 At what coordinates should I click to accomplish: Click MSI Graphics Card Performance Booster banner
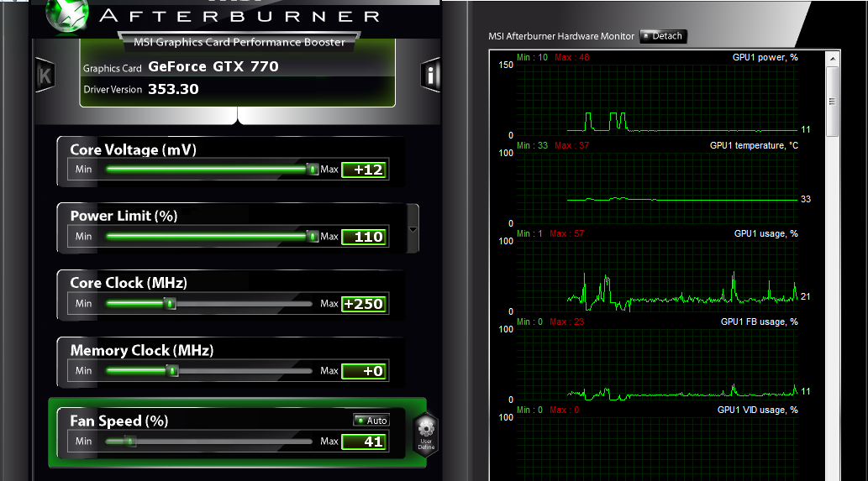pyautogui.click(x=239, y=42)
